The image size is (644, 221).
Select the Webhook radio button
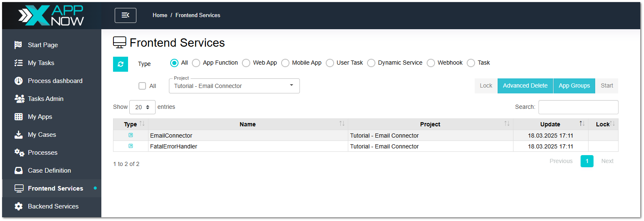pyautogui.click(x=431, y=63)
